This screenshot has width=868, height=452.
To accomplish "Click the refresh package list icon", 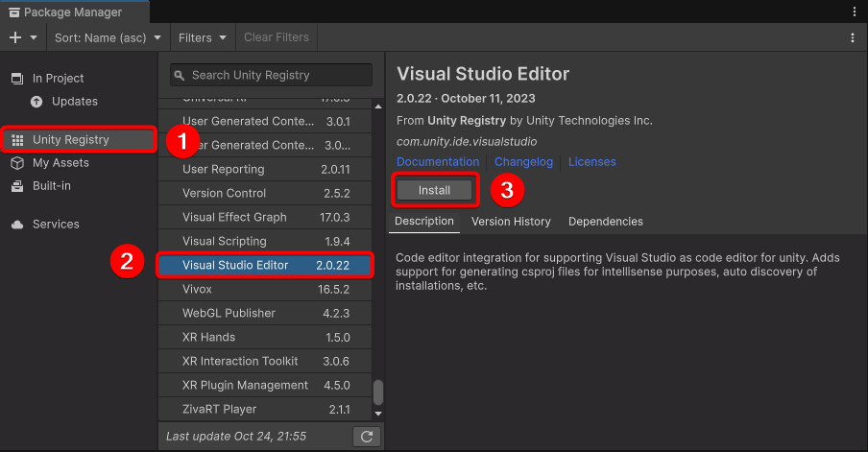I will (x=366, y=437).
